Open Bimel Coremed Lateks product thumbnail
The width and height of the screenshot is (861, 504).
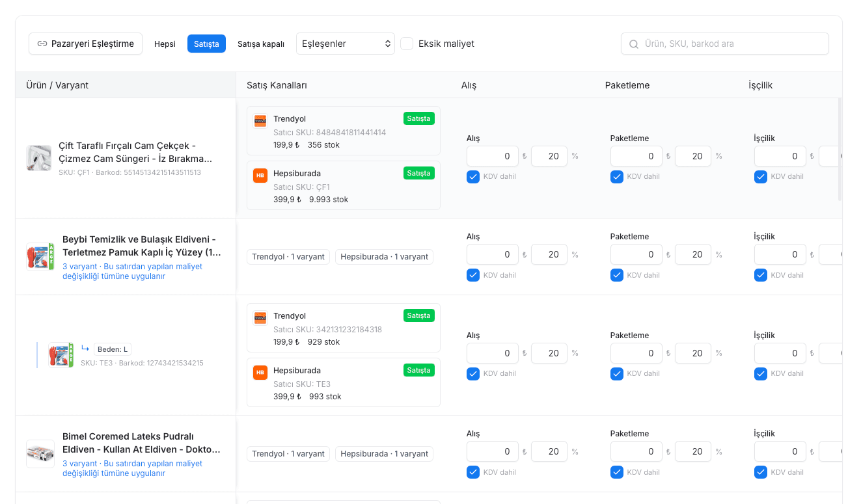40,453
